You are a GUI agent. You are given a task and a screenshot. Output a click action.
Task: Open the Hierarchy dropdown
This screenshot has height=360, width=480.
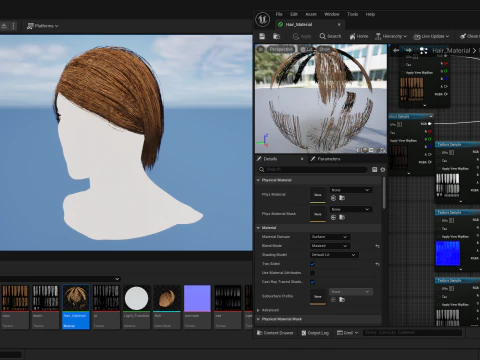[x=391, y=36]
